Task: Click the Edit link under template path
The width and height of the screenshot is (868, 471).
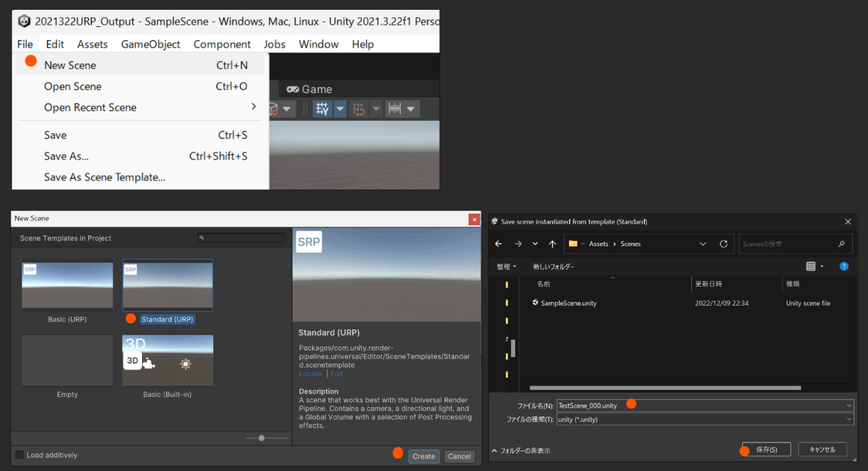Action: tap(337, 374)
